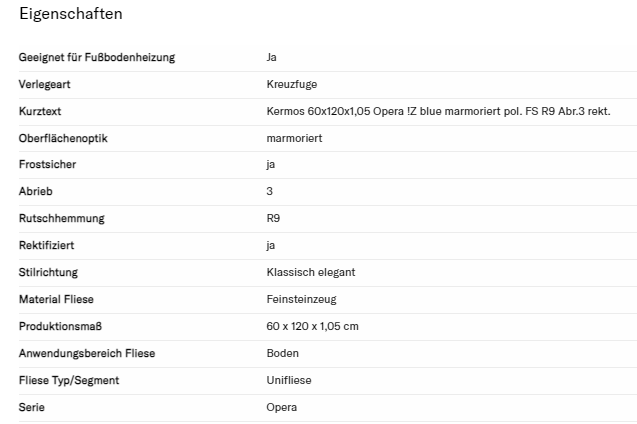
Task: Click the Geeignet für Fußbodenheizung label
Action: click(x=97, y=57)
